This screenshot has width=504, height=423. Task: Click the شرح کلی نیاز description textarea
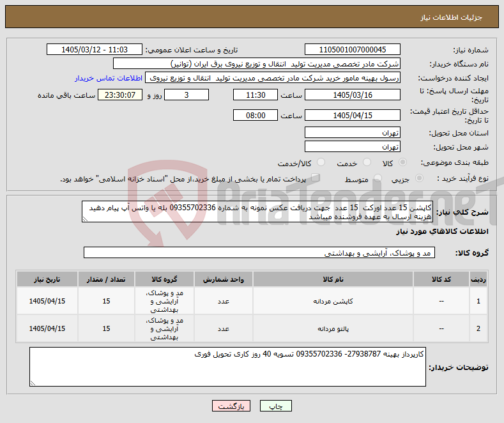pyautogui.click(x=257, y=212)
